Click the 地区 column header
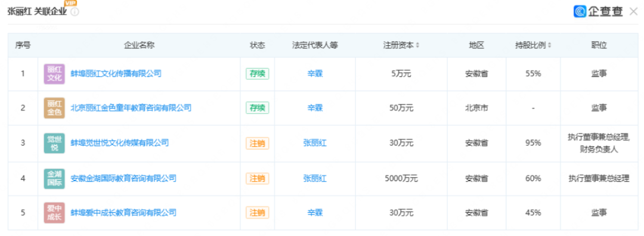The image size is (644, 236). click(x=476, y=45)
